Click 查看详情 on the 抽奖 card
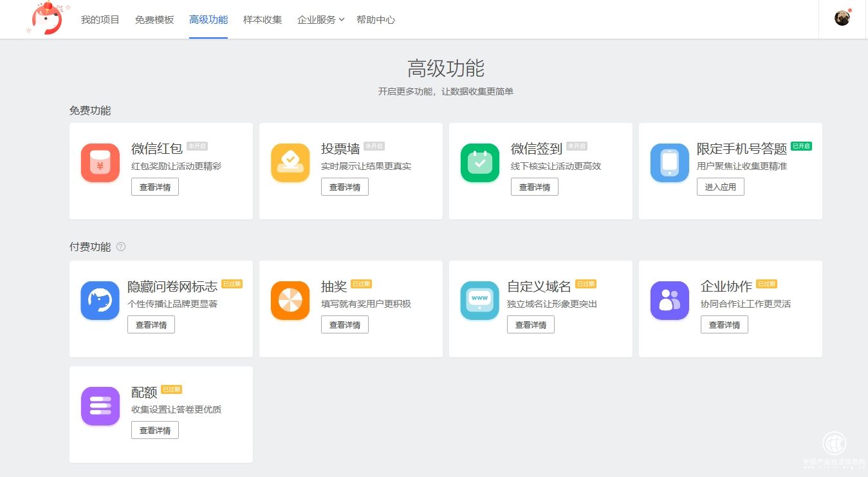This screenshot has width=868, height=477. [344, 324]
